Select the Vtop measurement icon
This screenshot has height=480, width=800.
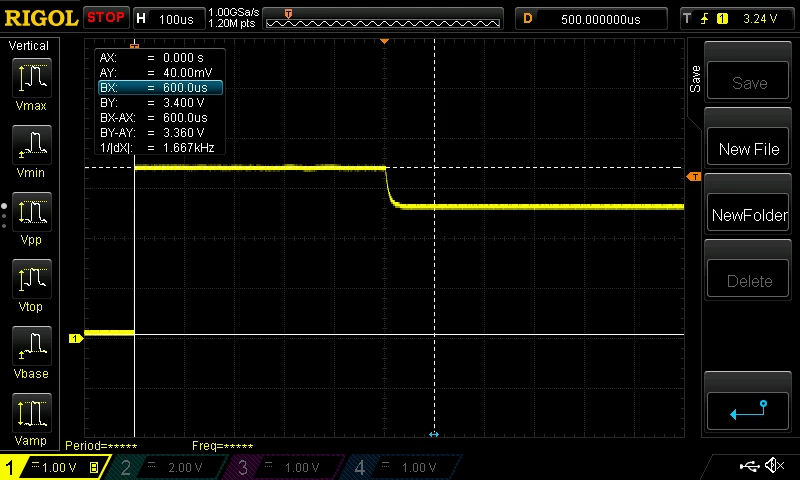click(32, 279)
